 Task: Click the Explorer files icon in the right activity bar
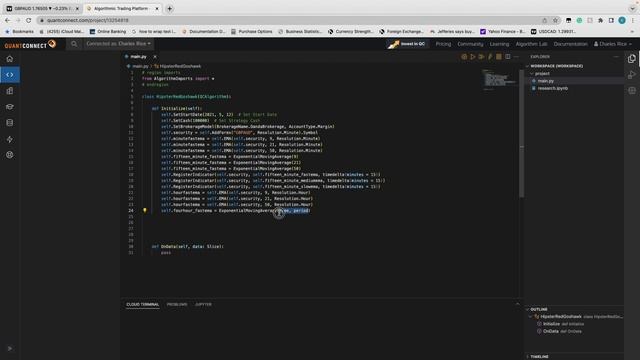632,59
